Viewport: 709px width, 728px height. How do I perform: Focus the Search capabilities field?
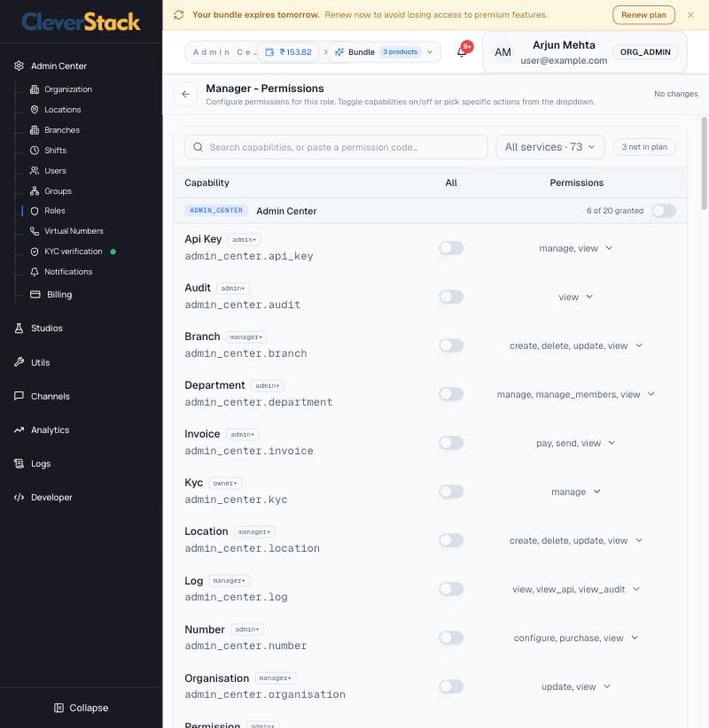(x=336, y=147)
